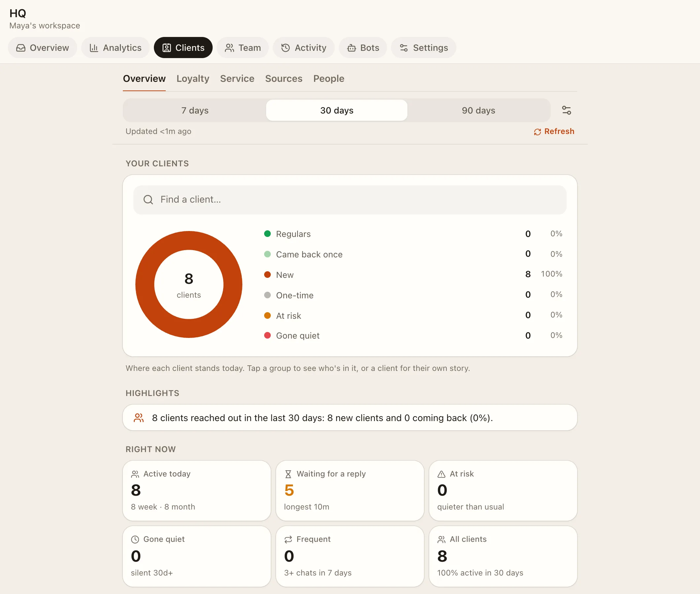Screen dimensions: 700x594
Task: Go to the Team tab
Action: click(243, 48)
